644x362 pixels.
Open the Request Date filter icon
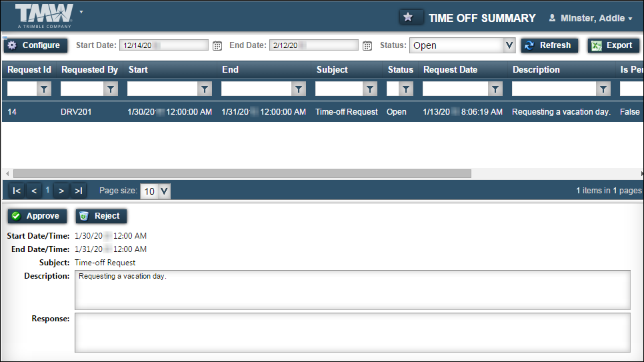(495, 89)
